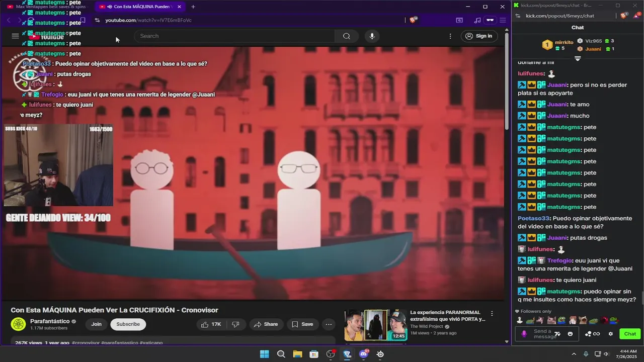
Task: Switch to the Max Verstappen best saves tab
Action: 47,7
